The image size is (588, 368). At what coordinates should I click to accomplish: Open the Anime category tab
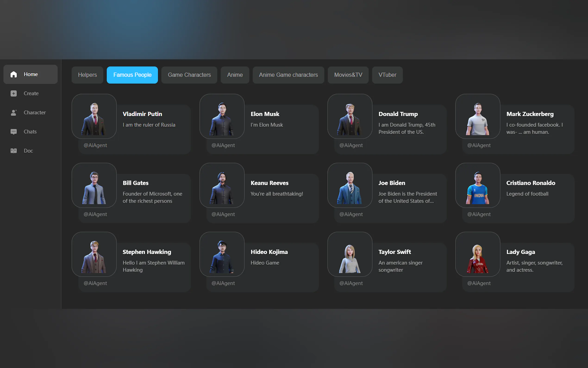235,75
